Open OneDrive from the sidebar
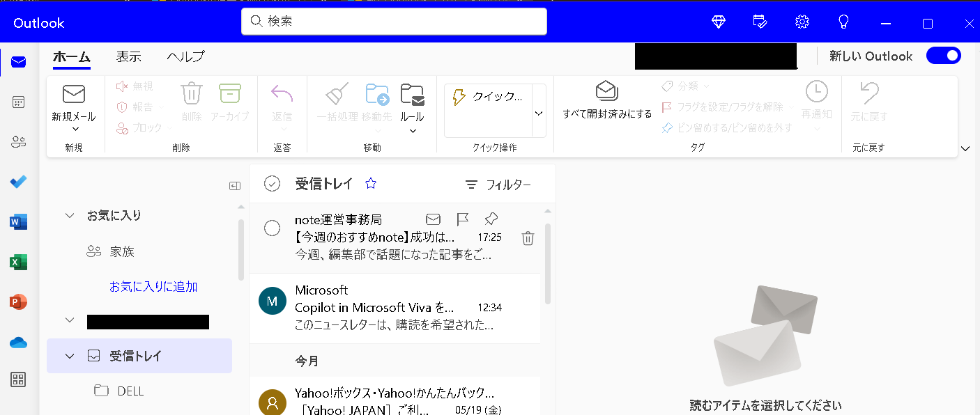The height and width of the screenshot is (415, 980). pos(19,343)
